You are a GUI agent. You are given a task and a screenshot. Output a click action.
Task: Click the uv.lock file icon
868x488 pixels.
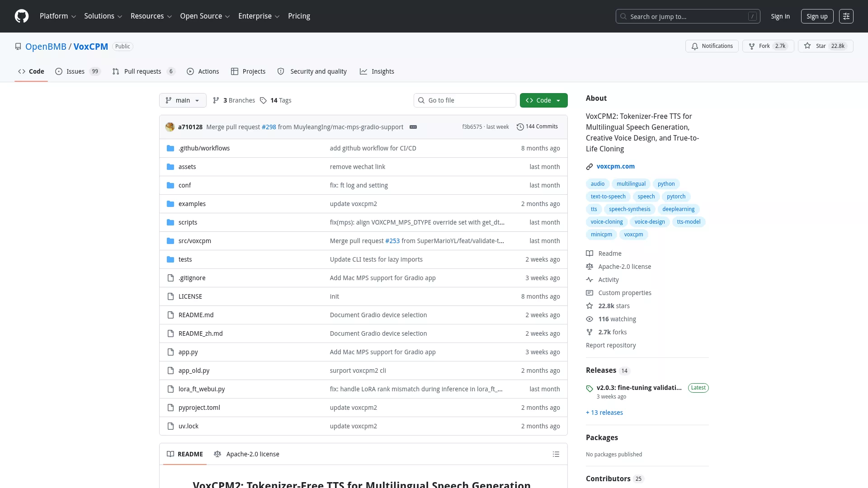click(x=170, y=426)
